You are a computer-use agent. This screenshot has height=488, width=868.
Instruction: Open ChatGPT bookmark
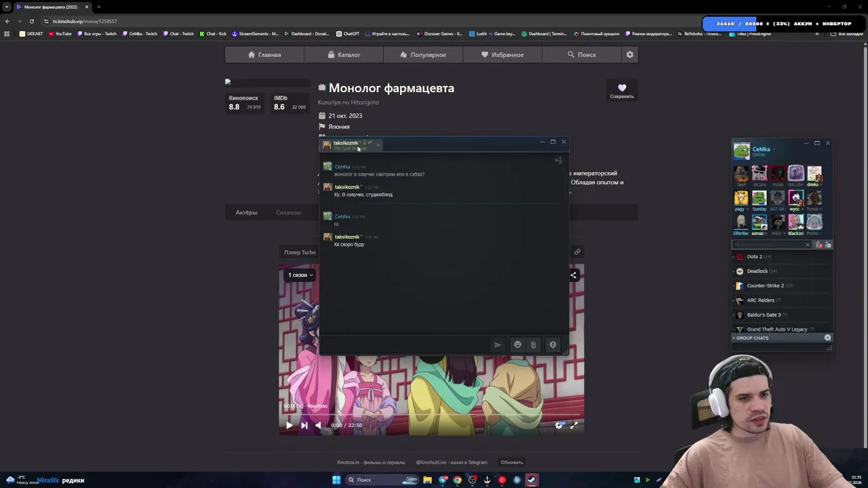pyautogui.click(x=348, y=34)
